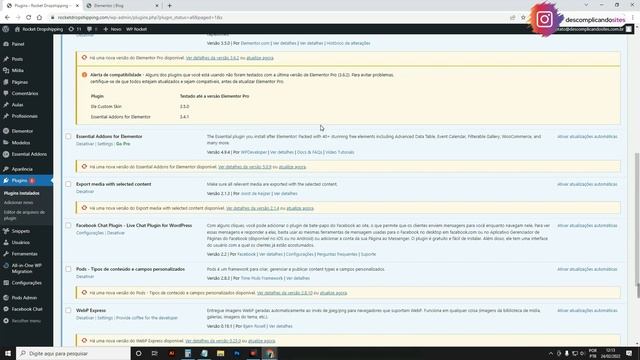Click the Aparência brush icon
The image size is (640, 360).
click(x=6, y=169)
